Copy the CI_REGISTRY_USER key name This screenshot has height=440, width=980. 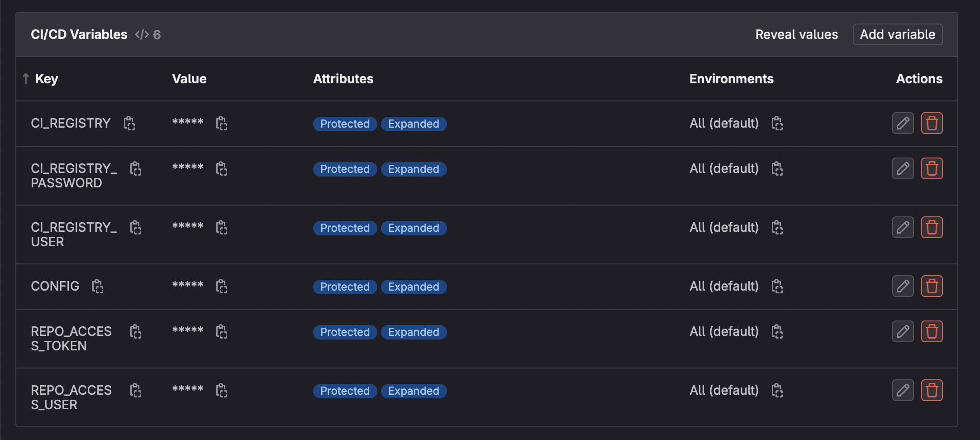tap(136, 227)
